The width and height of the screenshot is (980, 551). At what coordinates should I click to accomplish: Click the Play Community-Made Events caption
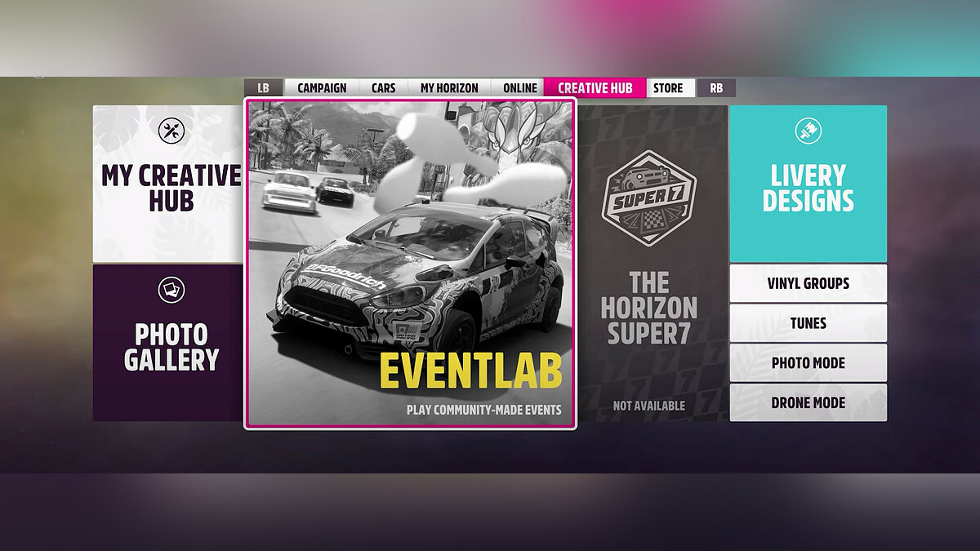coord(483,410)
